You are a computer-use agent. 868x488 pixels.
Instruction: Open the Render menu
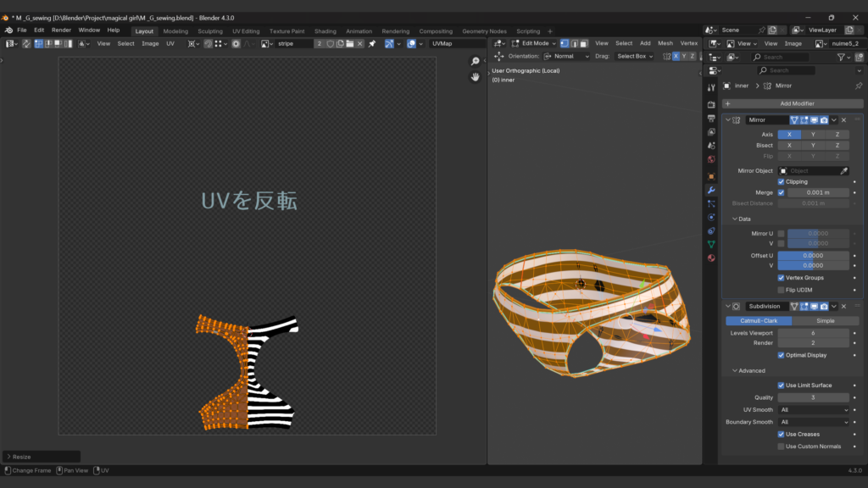tap(61, 30)
